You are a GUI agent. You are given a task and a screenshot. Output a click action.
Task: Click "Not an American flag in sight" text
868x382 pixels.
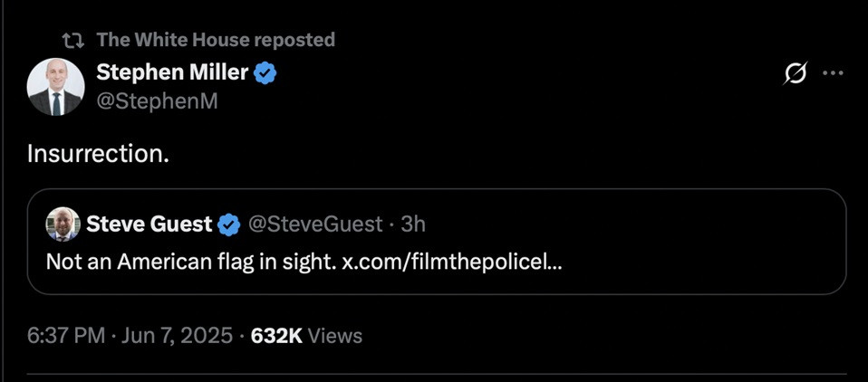pos(190,263)
